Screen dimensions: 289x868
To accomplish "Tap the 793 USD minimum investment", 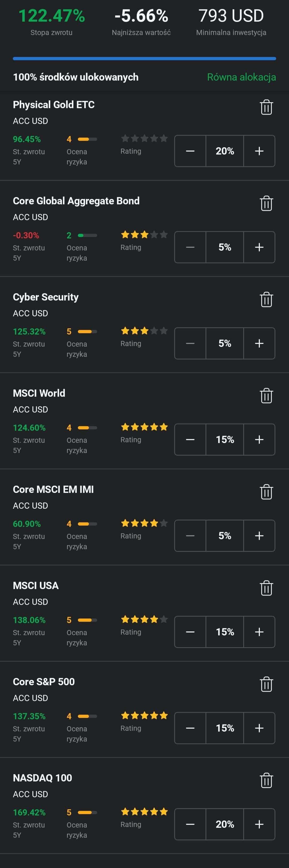I will (231, 16).
